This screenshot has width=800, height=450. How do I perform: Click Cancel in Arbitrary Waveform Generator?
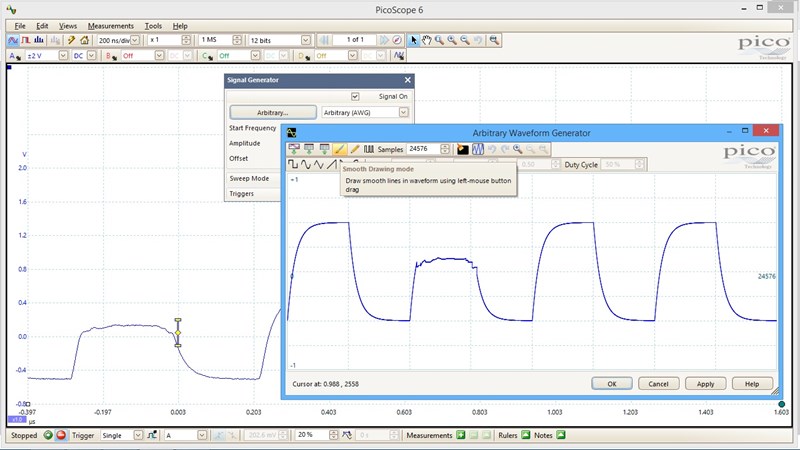click(x=658, y=384)
